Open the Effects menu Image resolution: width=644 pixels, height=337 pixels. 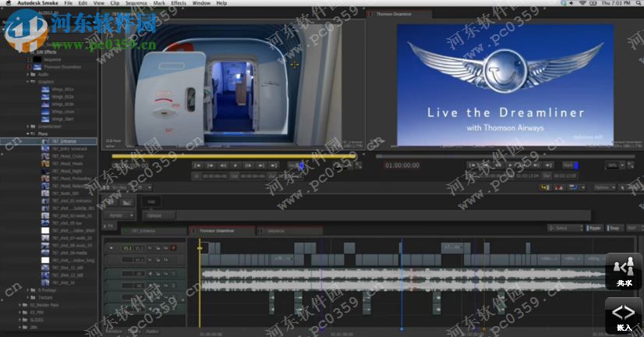click(x=179, y=3)
